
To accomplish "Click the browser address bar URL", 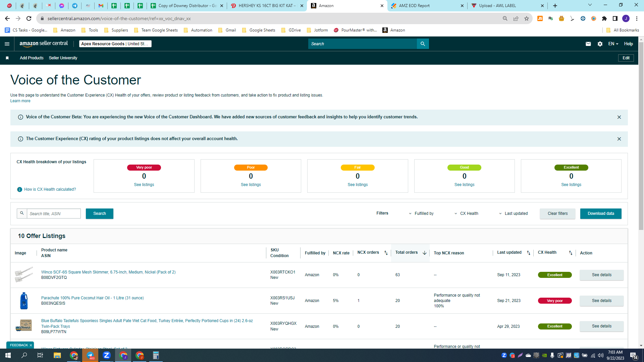I will [119, 18].
